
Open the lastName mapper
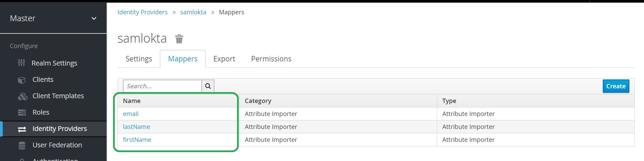click(x=136, y=127)
